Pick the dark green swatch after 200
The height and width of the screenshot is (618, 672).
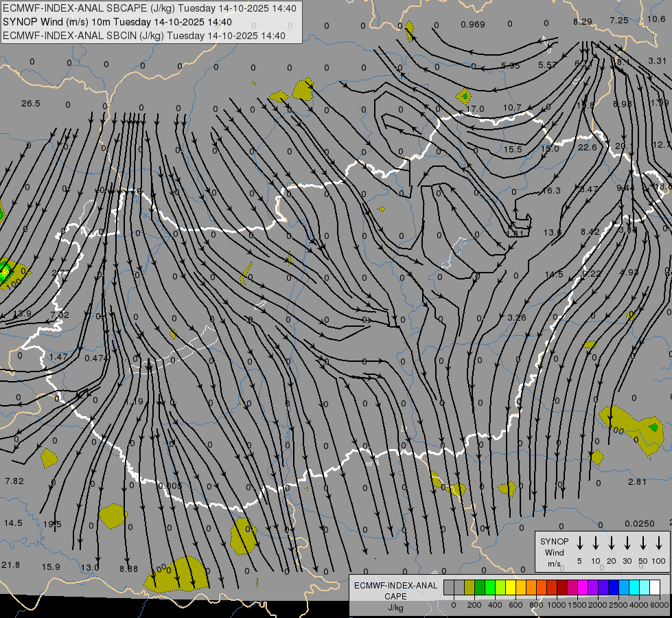480,588
